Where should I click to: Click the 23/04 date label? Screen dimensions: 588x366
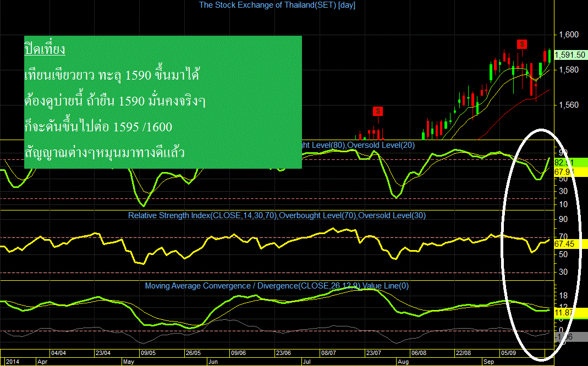(x=103, y=353)
